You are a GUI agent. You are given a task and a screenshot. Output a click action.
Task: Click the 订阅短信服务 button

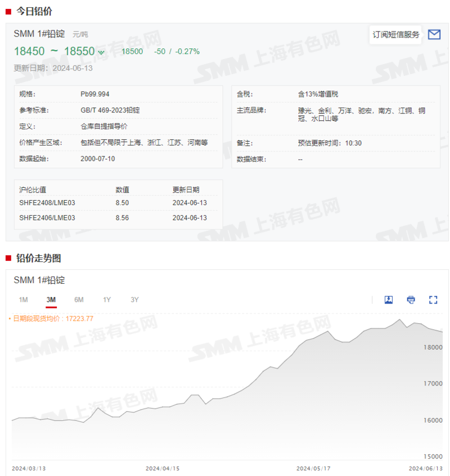coord(395,35)
